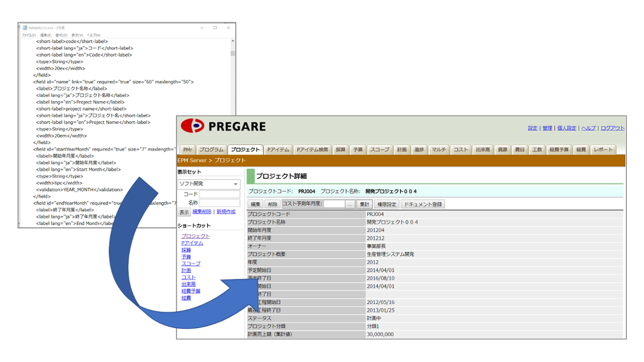Open 権限設定 permissions settings
The height and width of the screenshot is (362, 644).
click(386, 204)
